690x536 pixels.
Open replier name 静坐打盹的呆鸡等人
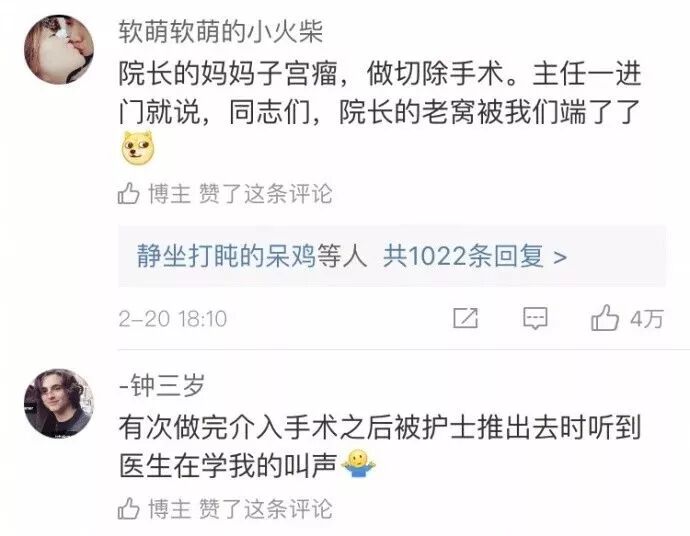252,255
